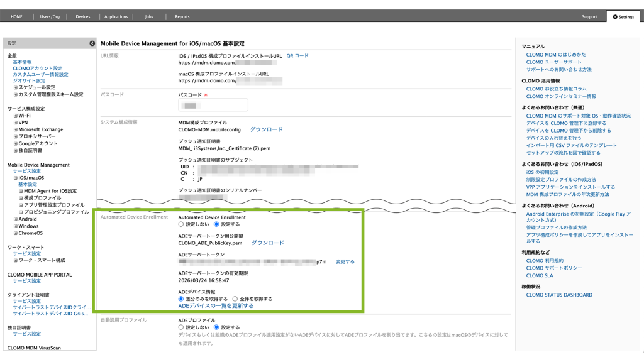Image resolution: width=644 pixels, height=362 pixels.
Task: Open the Support menu item
Action: click(589, 17)
